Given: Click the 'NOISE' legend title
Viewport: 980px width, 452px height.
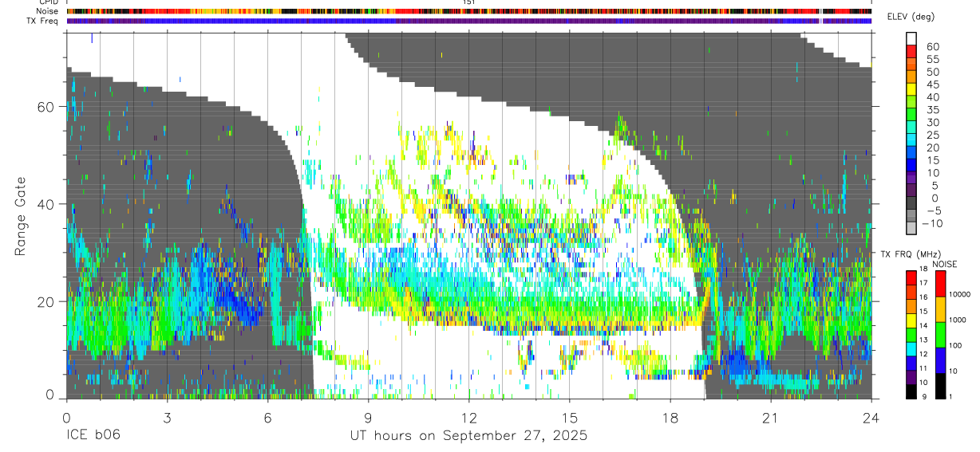Looking at the screenshot, I should tap(944, 264).
